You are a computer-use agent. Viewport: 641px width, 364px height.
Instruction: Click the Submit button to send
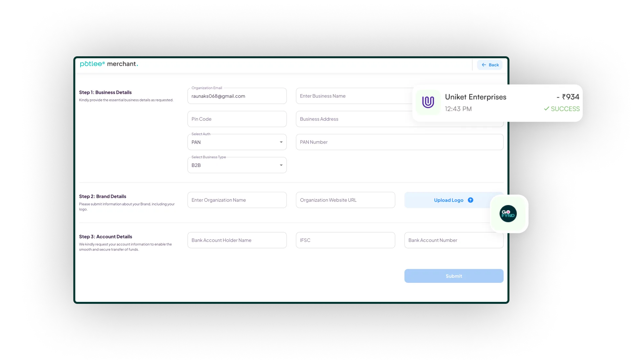[454, 276]
